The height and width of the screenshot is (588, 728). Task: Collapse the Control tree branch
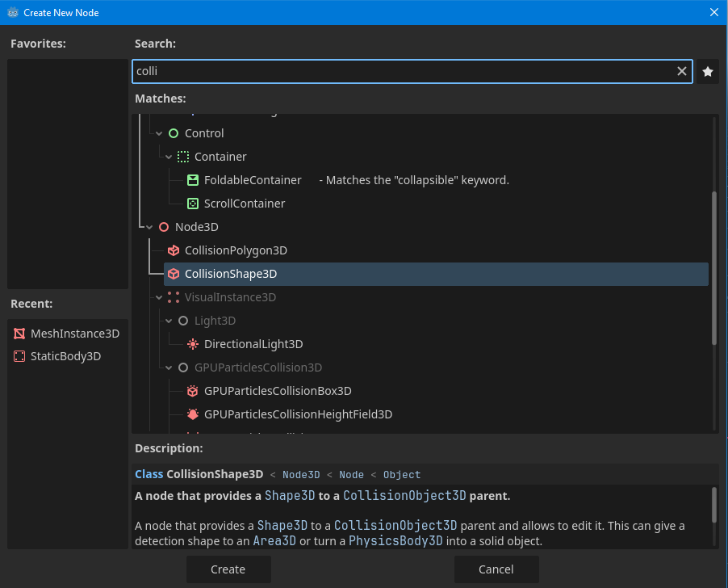(159, 133)
